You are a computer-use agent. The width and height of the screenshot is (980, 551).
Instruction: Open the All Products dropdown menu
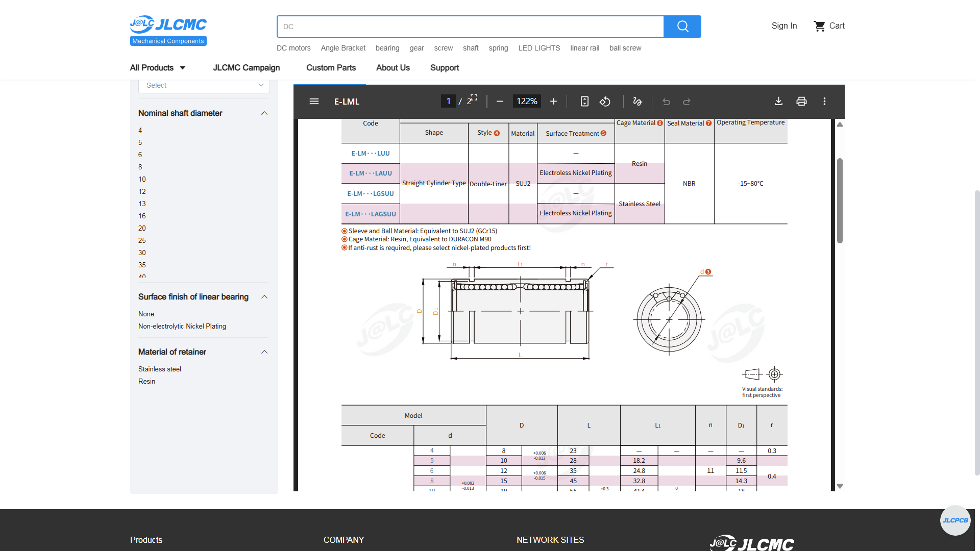[x=158, y=68]
